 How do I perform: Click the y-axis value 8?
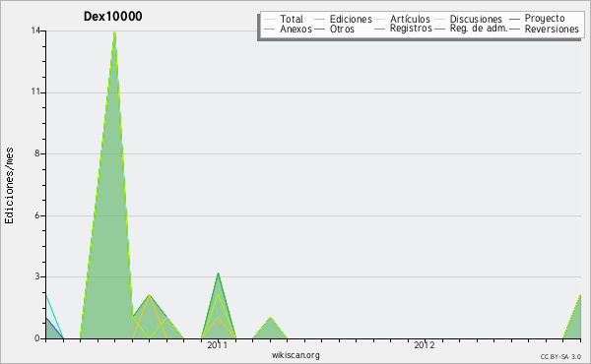37,153
